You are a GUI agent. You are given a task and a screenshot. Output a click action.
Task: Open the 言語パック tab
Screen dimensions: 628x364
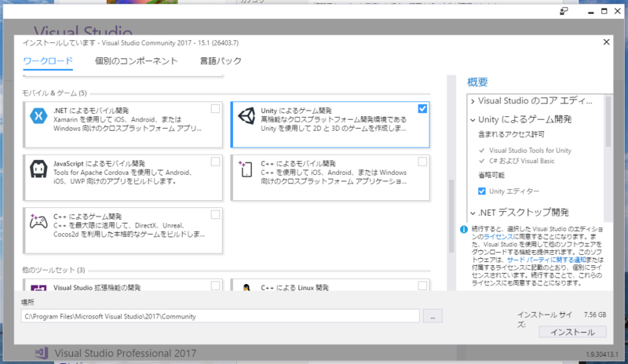[x=221, y=61]
